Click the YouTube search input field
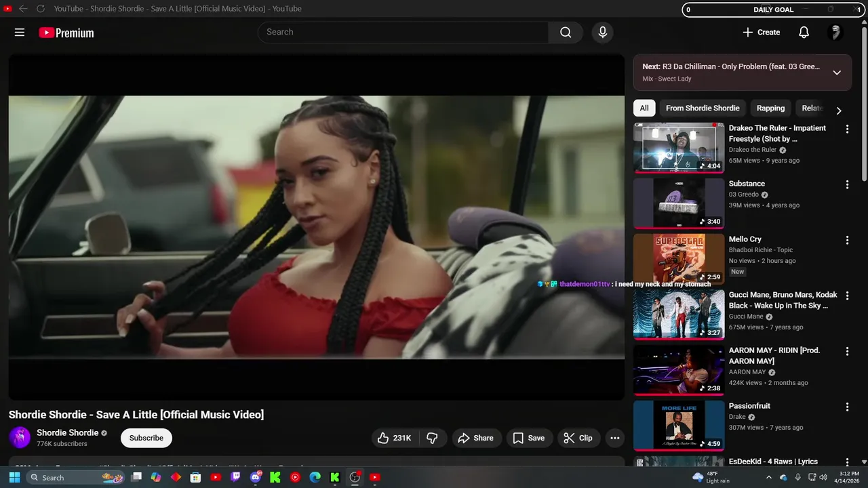This screenshot has height=488, width=868. tap(403, 33)
